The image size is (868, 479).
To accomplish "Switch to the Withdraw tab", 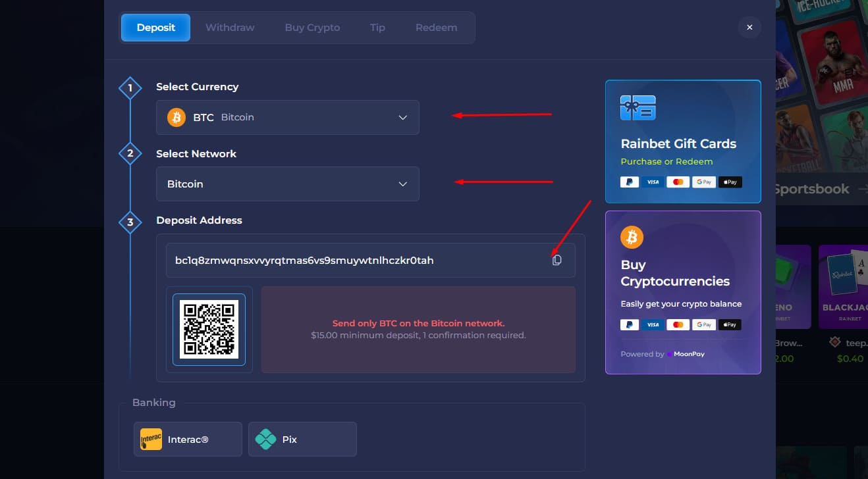I will [x=230, y=28].
